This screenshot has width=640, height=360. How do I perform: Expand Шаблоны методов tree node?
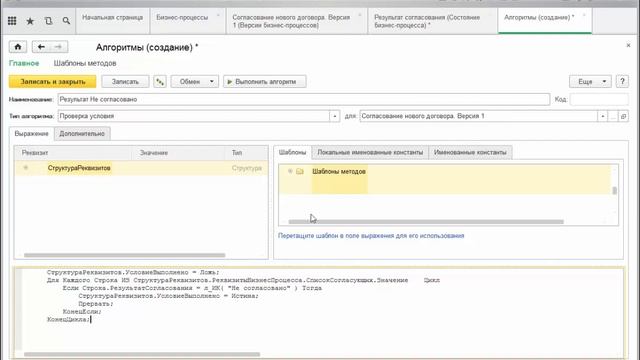click(x=290, y=171)
